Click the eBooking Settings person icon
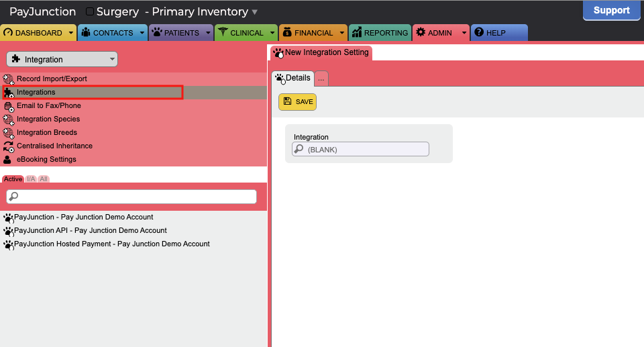 (7, 160)
